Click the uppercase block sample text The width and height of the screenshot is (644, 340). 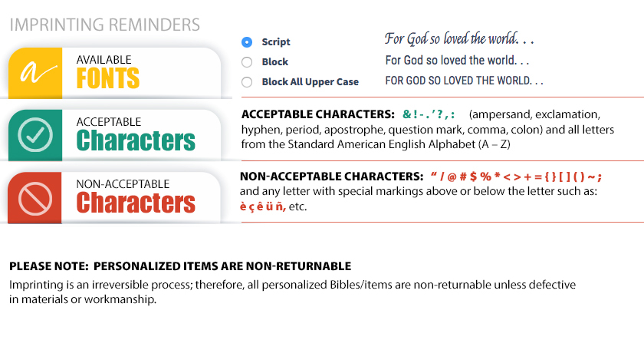pos(464,81)
